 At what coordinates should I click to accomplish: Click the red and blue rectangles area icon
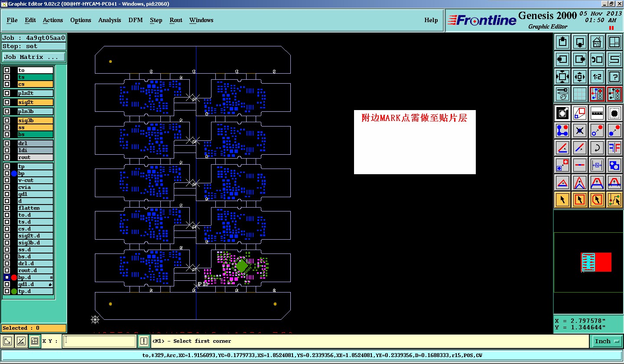pyautogui.click(x=580, y=113)
